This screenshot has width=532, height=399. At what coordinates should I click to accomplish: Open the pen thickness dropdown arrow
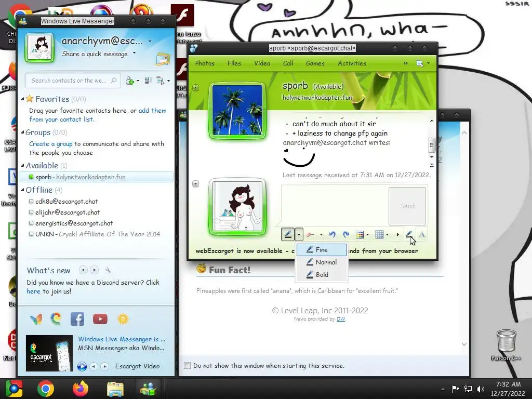[x=299, y=234]
